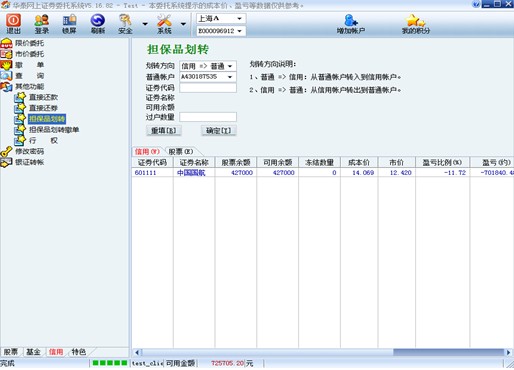Open dropdown arrow next to 安全

coord(145,24)
